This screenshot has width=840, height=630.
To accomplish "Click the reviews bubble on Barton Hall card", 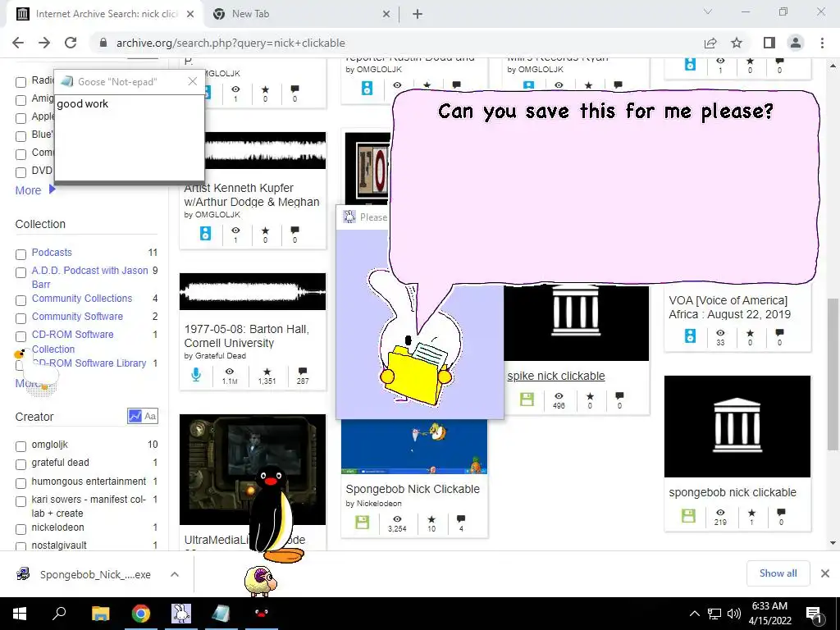I will [303, 372].
